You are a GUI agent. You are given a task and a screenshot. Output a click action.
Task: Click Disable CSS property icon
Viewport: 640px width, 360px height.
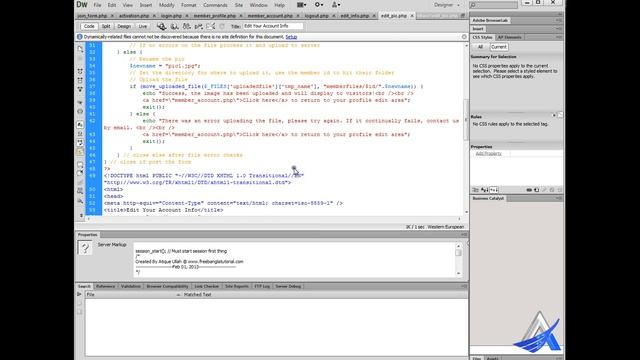coord(552,190)
